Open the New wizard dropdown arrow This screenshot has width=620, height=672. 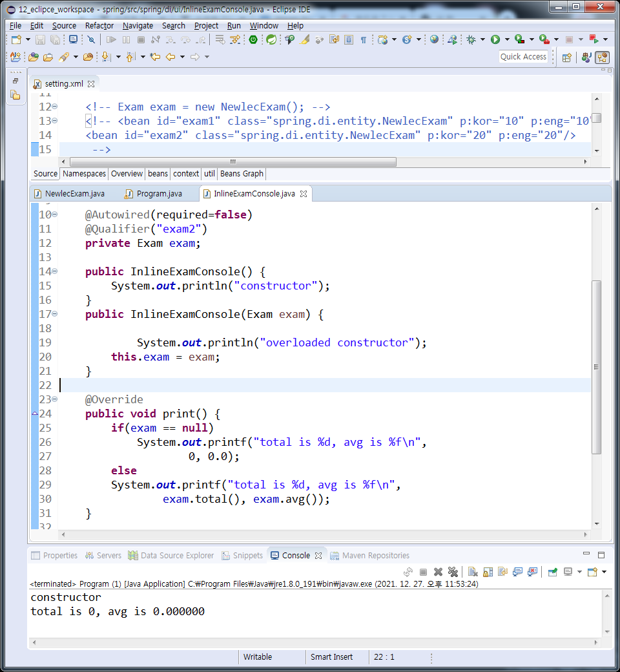click(x=28, y=40)
